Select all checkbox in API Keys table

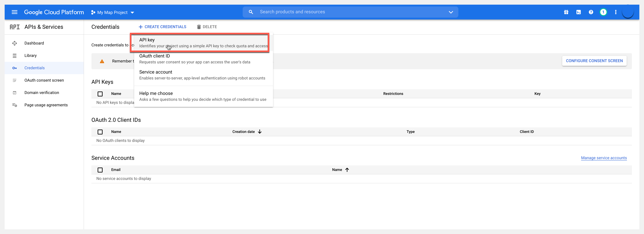click(100, 94)
